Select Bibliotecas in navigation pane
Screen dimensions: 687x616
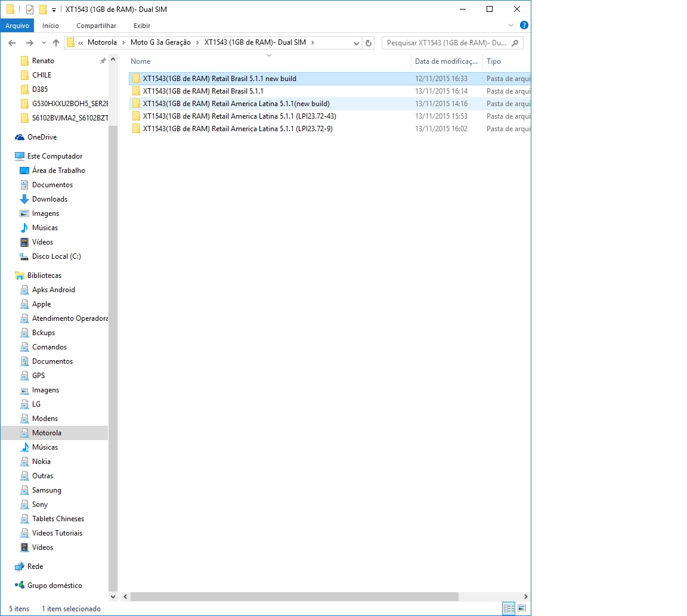pyautogui.click(x=44, y=276)
